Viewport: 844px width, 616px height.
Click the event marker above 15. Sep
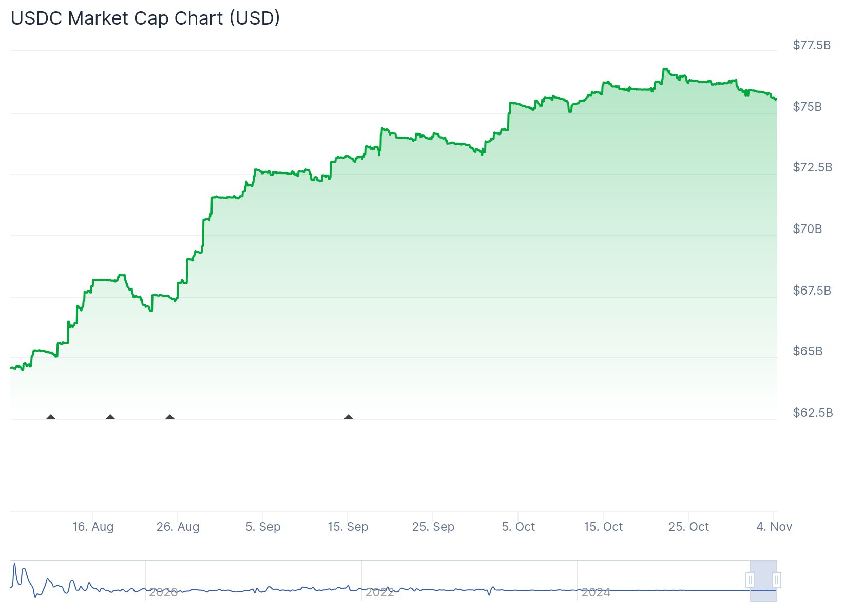[349, 417]
